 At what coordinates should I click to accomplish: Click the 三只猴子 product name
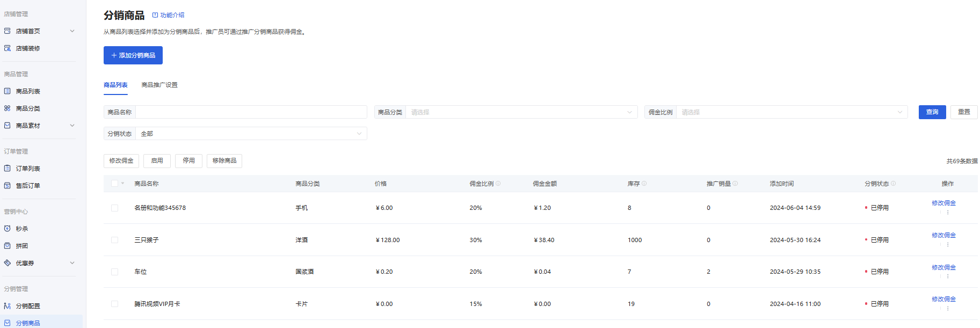click(x=146, y=240)
